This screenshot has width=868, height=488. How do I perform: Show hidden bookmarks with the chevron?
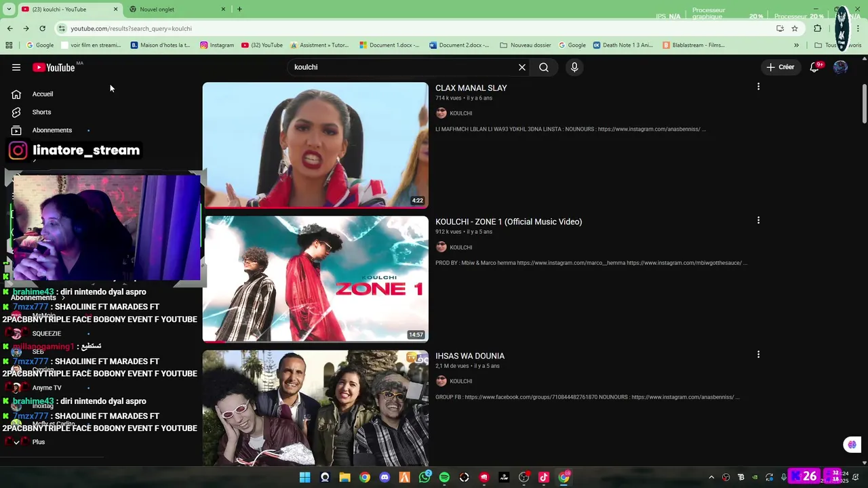click(796, 45)
